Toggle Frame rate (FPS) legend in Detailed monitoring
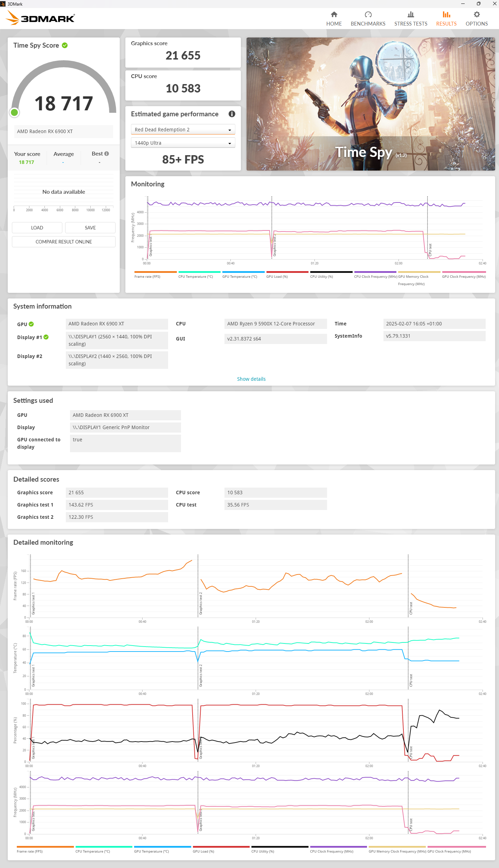The image size is (499, 868). pyautogui.click(x=45, y=849)
